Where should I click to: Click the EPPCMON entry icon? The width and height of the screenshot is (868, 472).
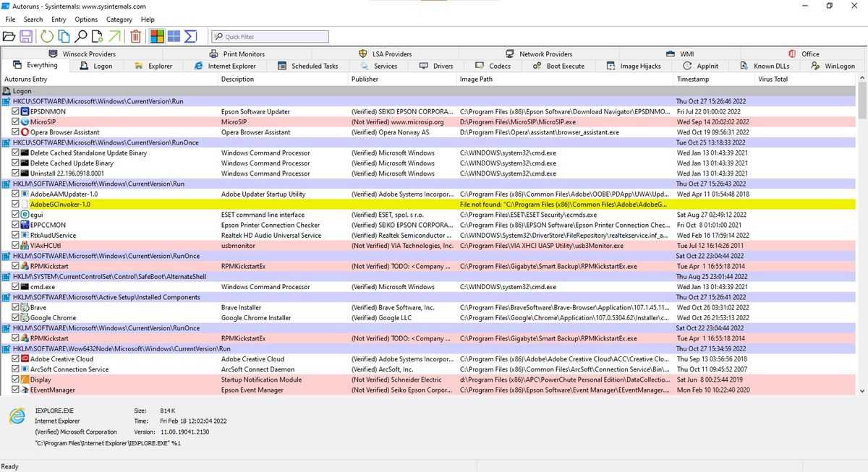click(x=25, y=225)
